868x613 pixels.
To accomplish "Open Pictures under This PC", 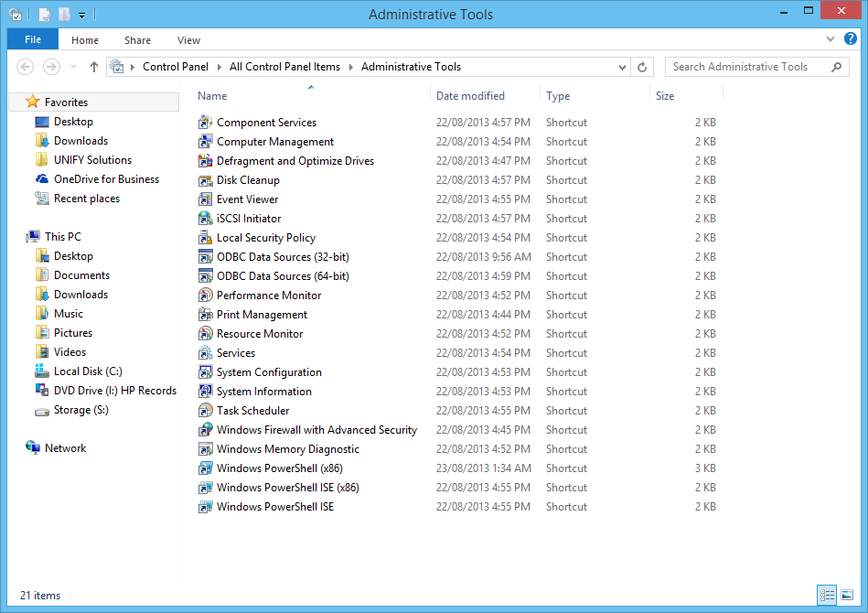I will pos(72,333).
